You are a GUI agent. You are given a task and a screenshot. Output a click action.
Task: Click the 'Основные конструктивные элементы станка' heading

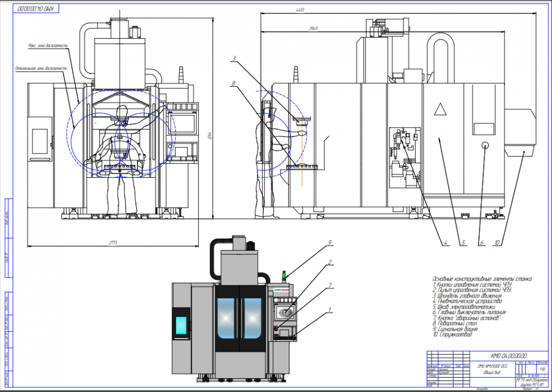click(x=481, y=279)
